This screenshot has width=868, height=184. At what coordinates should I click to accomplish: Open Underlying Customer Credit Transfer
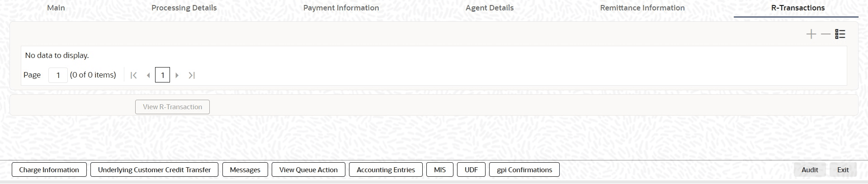click(x=154, y=170)
